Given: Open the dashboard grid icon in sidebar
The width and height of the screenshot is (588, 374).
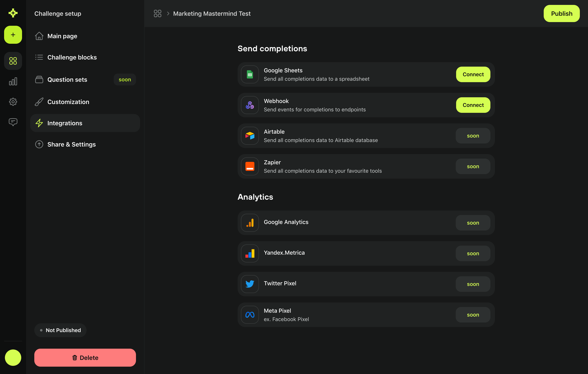Looking at the screenshot, I should click(13, 61).
